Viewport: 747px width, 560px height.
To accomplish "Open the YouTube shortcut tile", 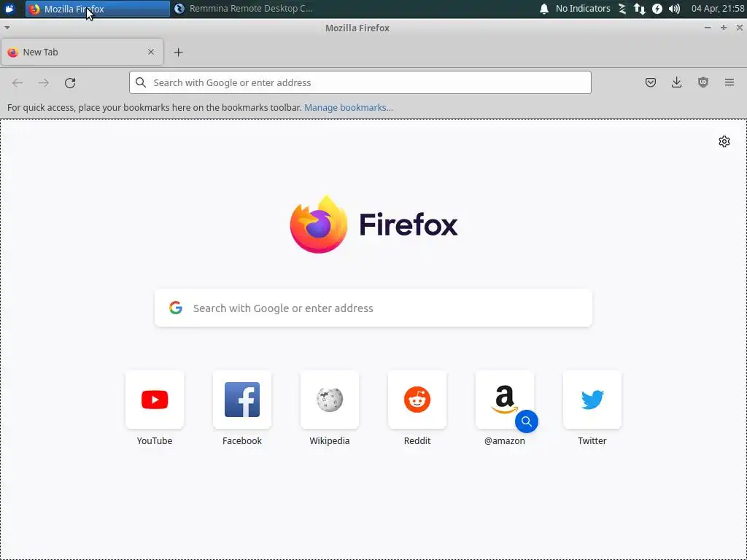I will [155, 400].
